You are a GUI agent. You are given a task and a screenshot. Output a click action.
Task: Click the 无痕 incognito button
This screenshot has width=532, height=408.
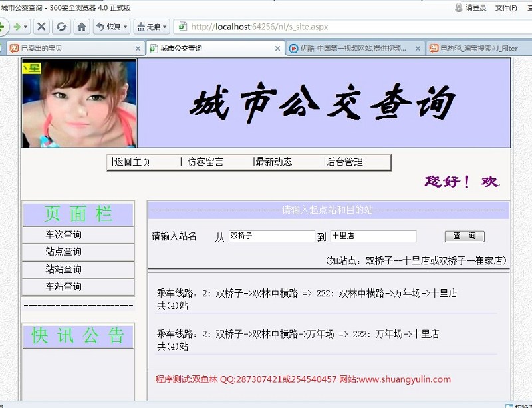[x=148, y=27]
